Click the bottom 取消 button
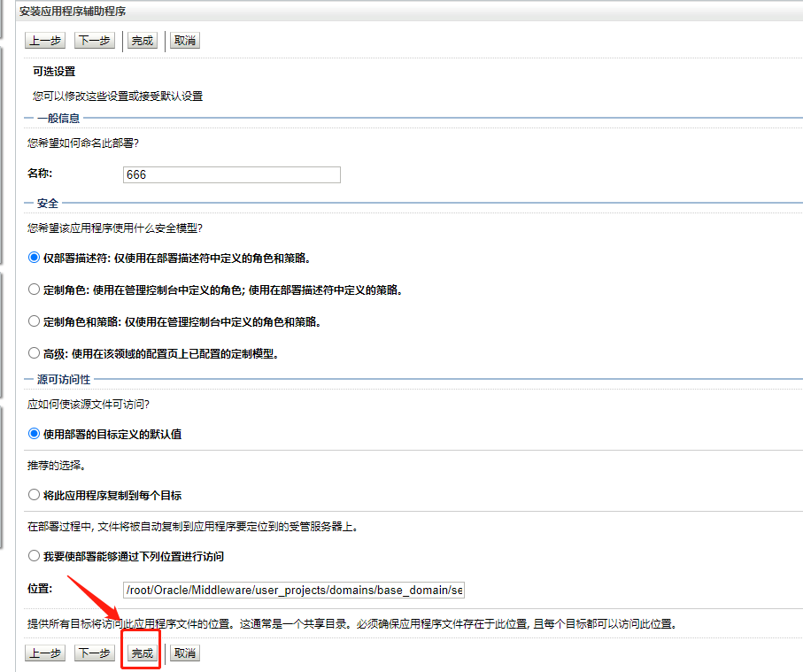The width and height of the screenshot is (803, 672). coord(184,653)
